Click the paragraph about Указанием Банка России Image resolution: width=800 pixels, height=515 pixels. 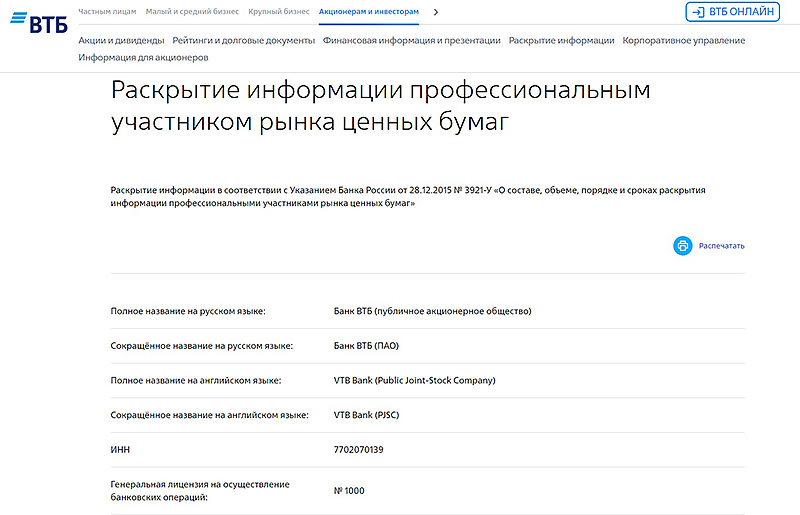click(408, 197)
